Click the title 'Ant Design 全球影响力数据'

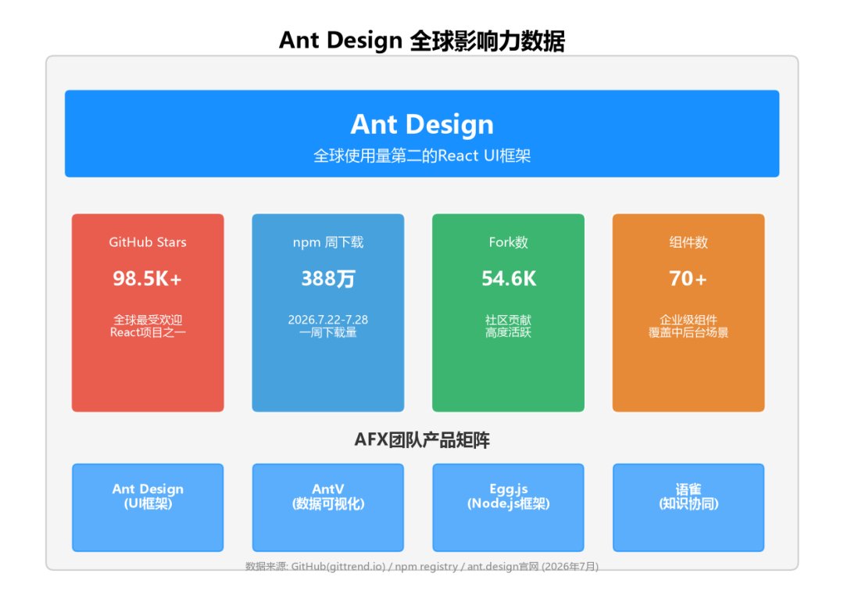(422, 41)
